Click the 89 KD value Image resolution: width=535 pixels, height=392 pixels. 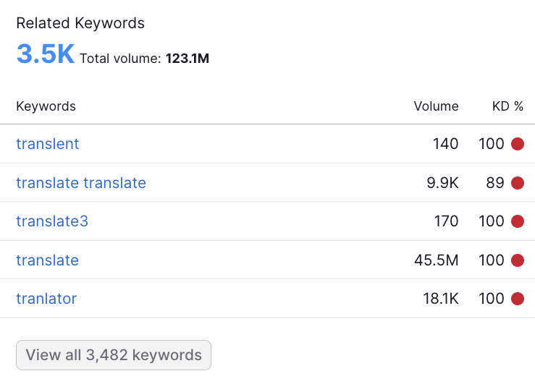(x=495, y=183)
